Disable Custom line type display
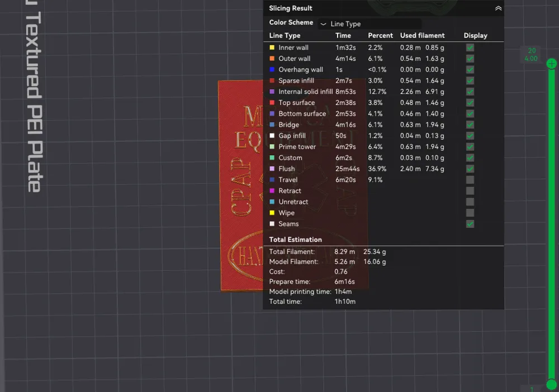The height and width of the screenshot is (392, 559). point(470,157)
